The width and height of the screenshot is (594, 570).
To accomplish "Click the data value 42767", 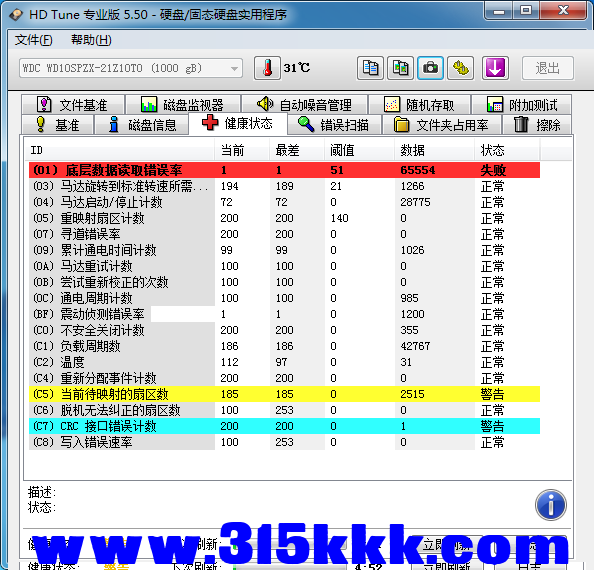I will pyautogui.click(x=415, y=346).
